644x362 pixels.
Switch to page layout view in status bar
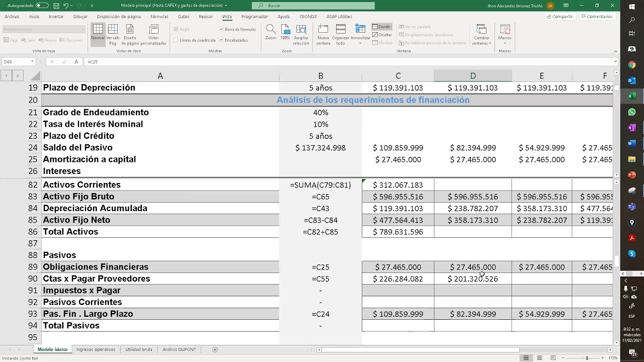tap(539, 358)
